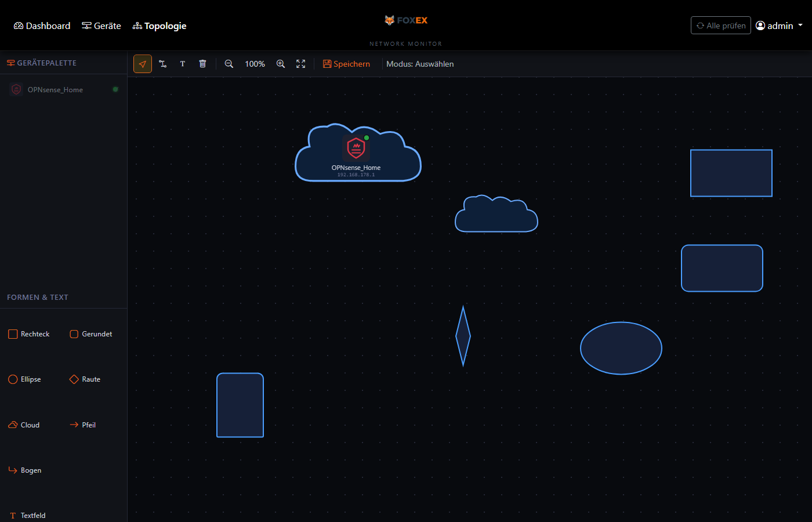The width and height of the screenshot is (812, 522).
Task: Save the topology with Speichern
Action: coord(346,64)
